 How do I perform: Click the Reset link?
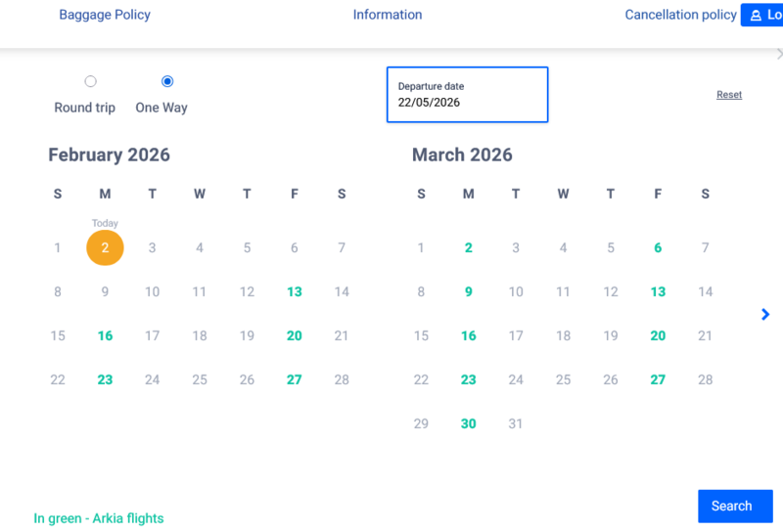pos(729,95)
